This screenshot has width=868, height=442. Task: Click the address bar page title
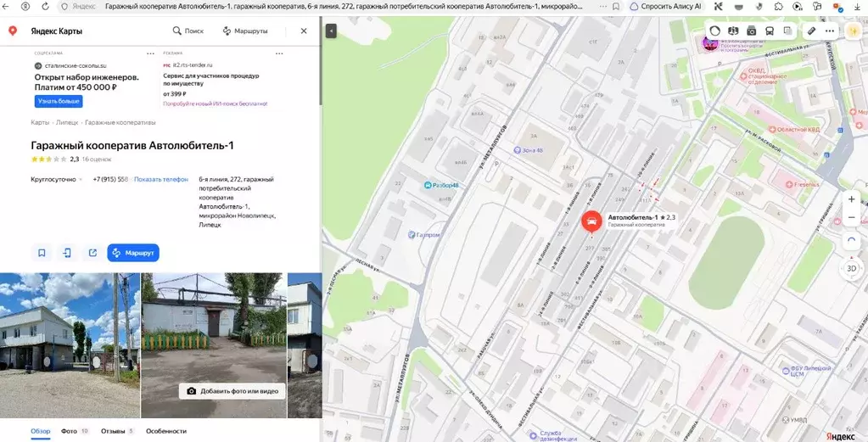pos(344,7)
